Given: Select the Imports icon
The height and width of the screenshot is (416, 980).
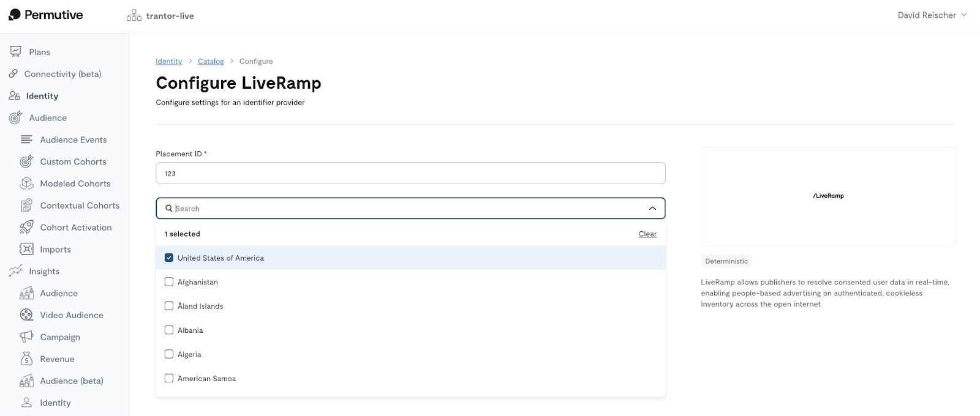Looking at the screenshot, I should 26,249.
